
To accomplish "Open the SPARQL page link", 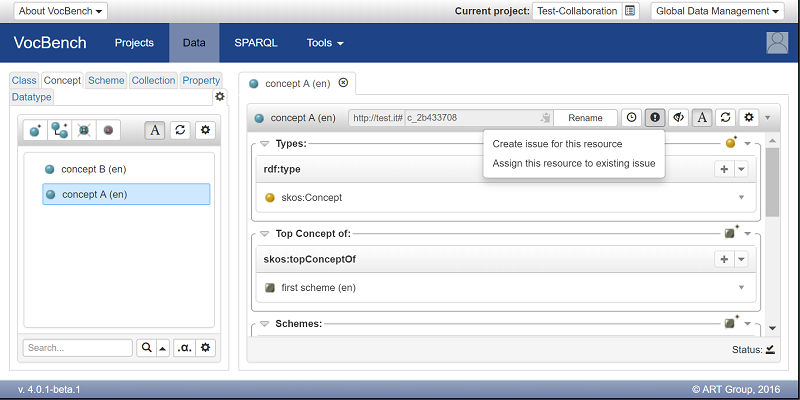I will [256, 43].
